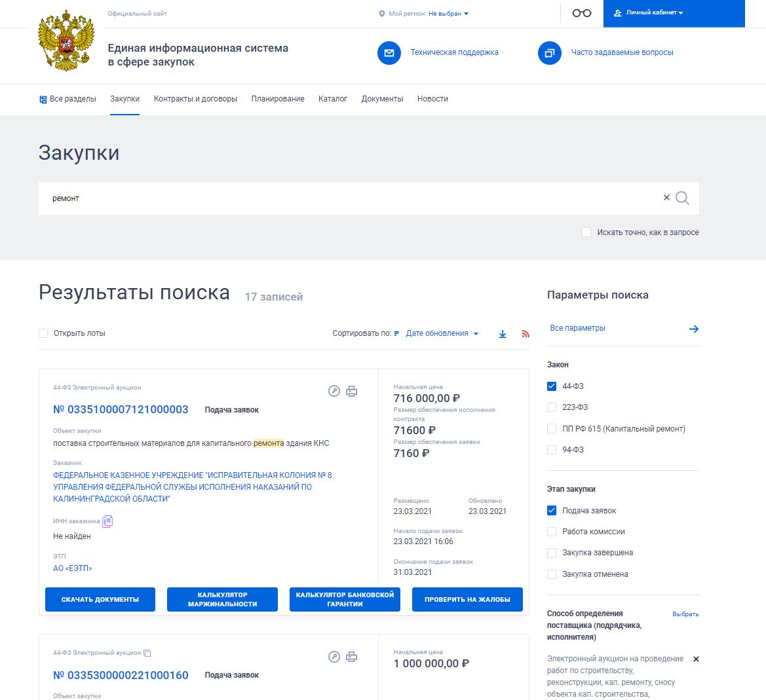Copy customer INN using purple icon
This screenshot has width=766, height=700.
tap(107, 521)
